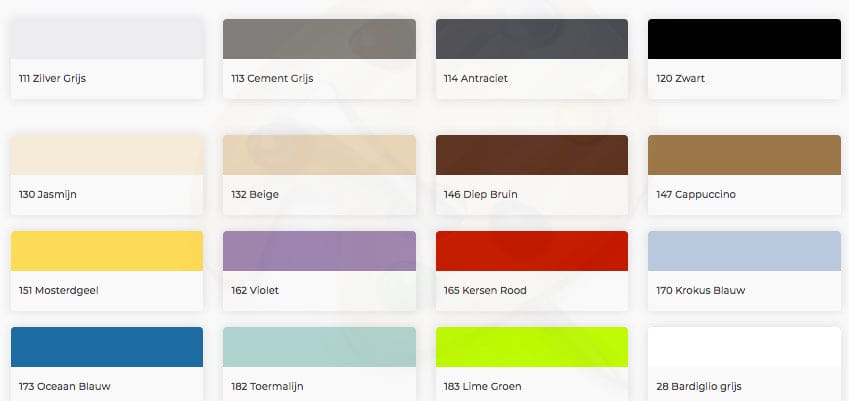
Task: Select the 146 Diep Bruin swatch
Action: click(x=532, y=155)
